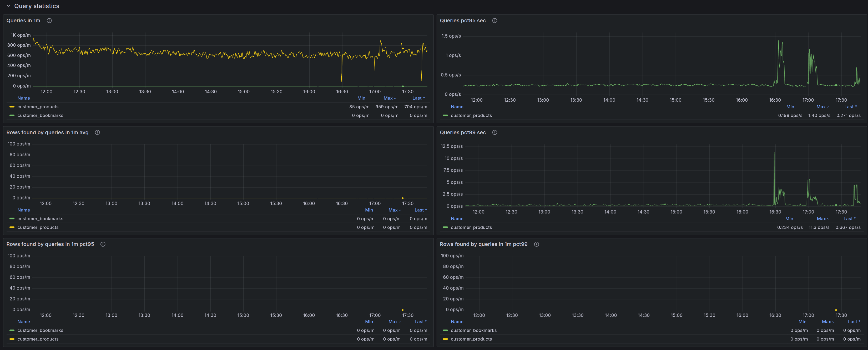This screenshot has height=350, width=868.
Task: Toggle customer_products series in Queries in 1m
Action: [x=38, y=107]
